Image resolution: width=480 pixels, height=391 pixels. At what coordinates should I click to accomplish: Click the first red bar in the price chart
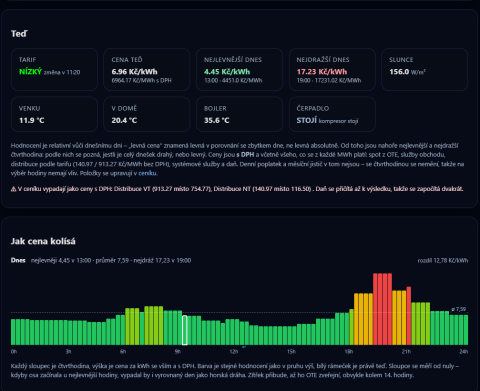(375, 309)
